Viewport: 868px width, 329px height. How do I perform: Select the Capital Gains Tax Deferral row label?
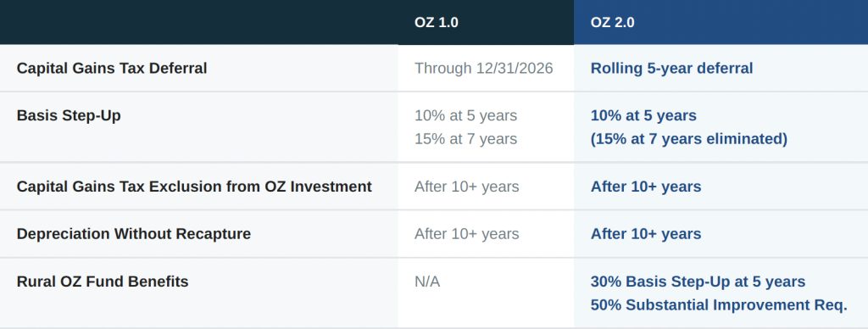click(112, 68)
